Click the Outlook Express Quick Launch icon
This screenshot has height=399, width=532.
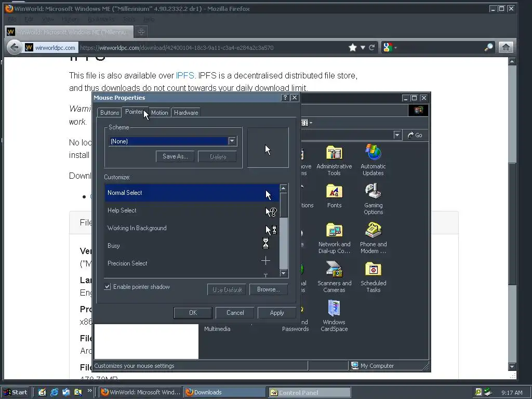66,392
